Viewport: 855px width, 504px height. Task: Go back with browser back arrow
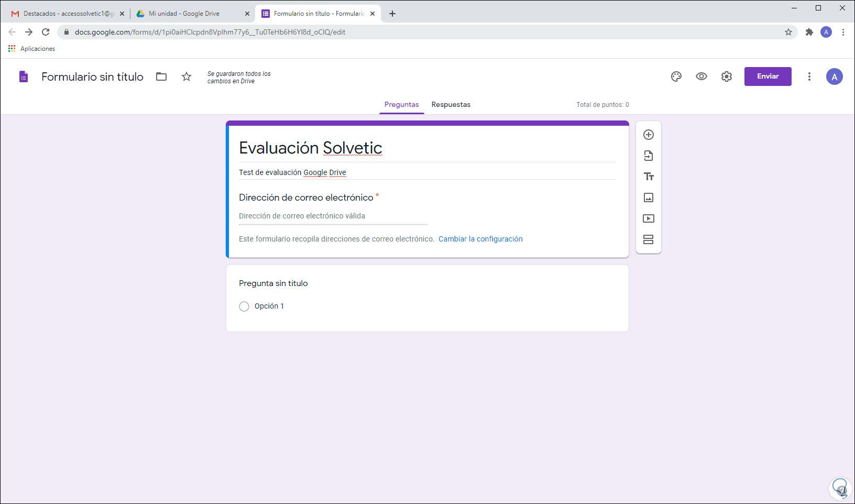pos(12,32)
